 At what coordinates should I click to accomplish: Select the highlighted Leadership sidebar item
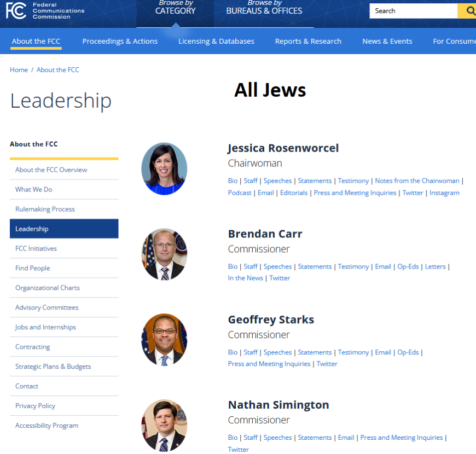pos(64,229)
